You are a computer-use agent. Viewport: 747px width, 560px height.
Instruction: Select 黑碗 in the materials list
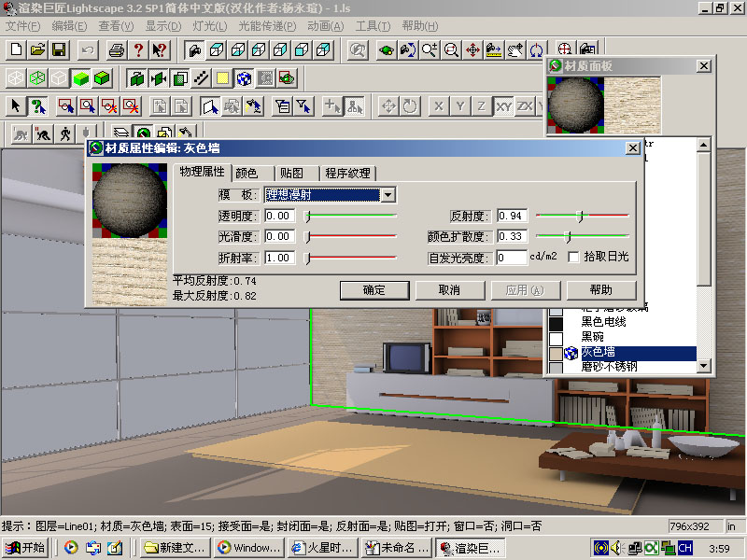(593, 337)
